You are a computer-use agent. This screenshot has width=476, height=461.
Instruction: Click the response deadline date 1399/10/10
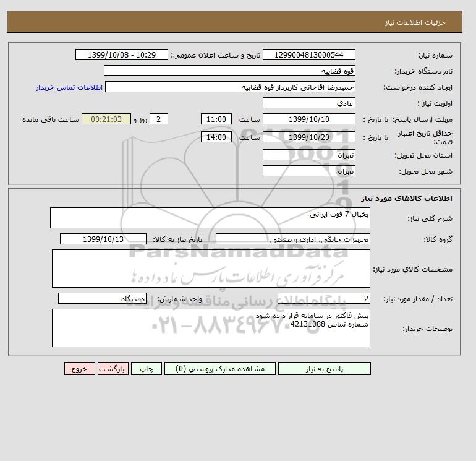coord(308,119)
